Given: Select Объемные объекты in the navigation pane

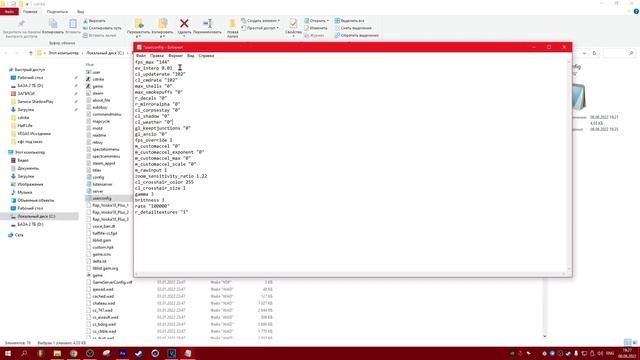Looking at the screenshot, I should (36, 200).
